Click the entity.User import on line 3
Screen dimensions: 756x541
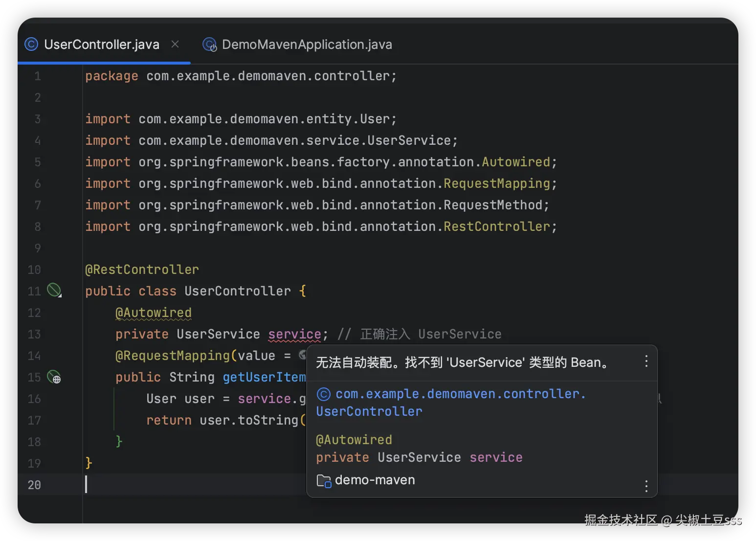[241, 119]
